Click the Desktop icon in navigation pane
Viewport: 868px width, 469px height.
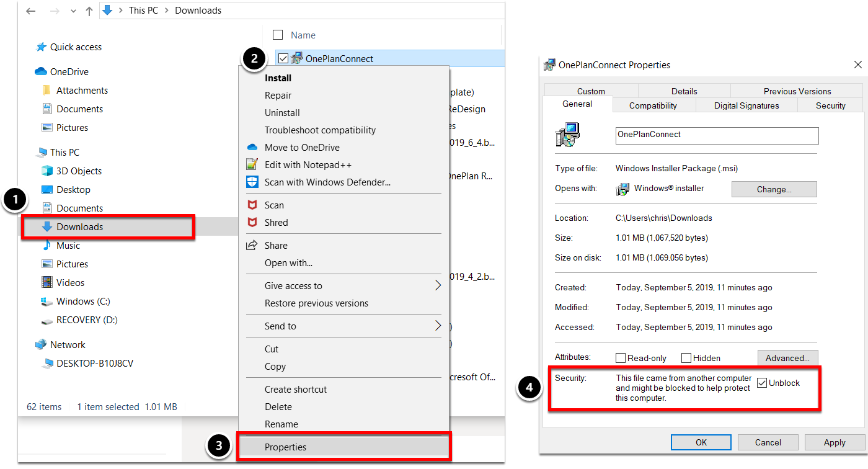point(46,190)
